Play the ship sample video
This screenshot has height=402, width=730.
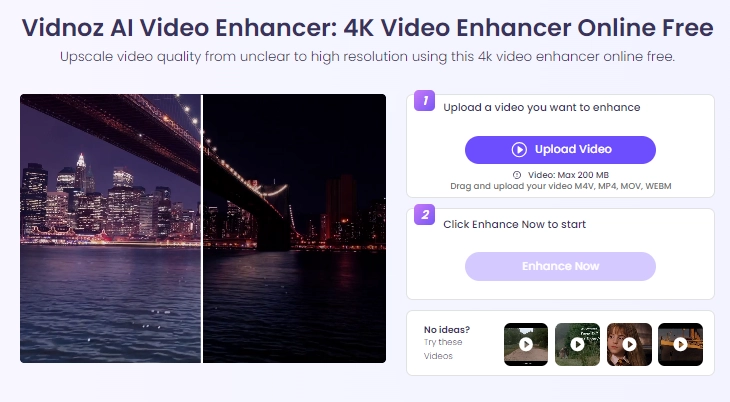tap(680, 344)
